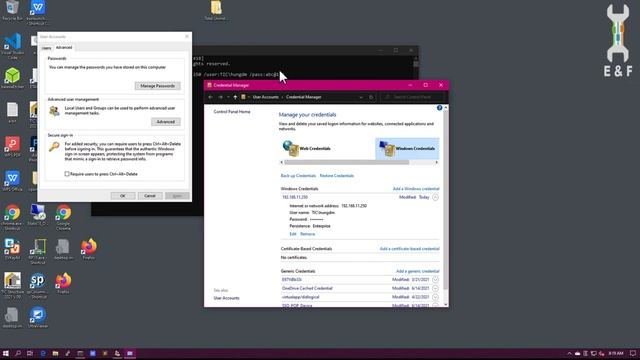The width and height of the screenshot is (640, 360).
Task: Open notification center on taskbar
Action: pos(633,353)
